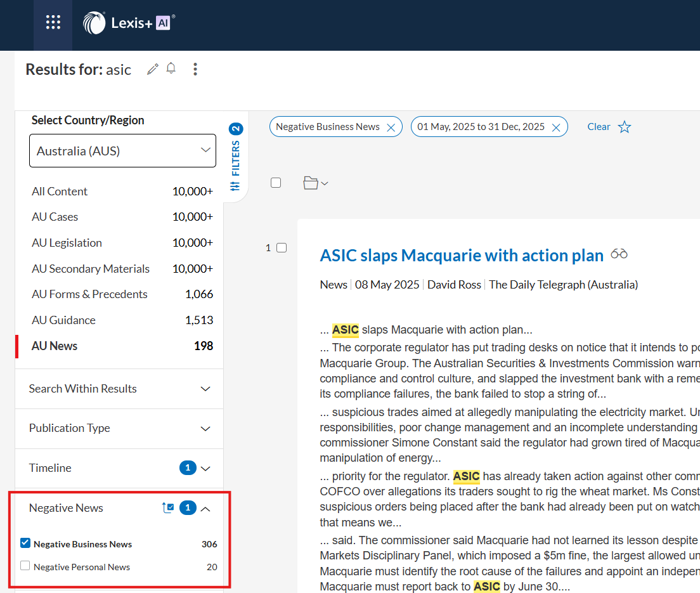This screenshot has width=700, height=593.
Task: Select result 1 checkbox
Action: tap(282, 248)
